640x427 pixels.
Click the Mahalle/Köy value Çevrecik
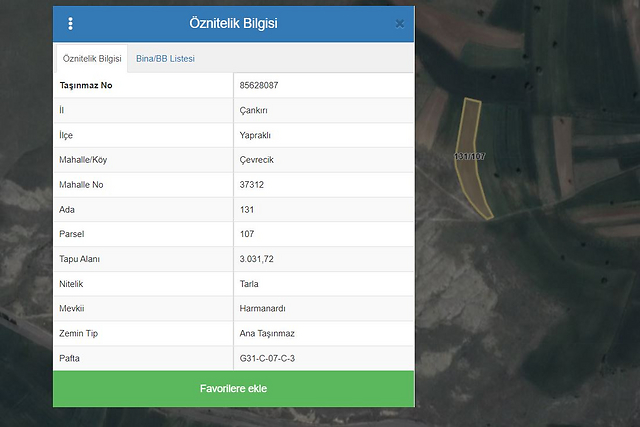[258, 160]
